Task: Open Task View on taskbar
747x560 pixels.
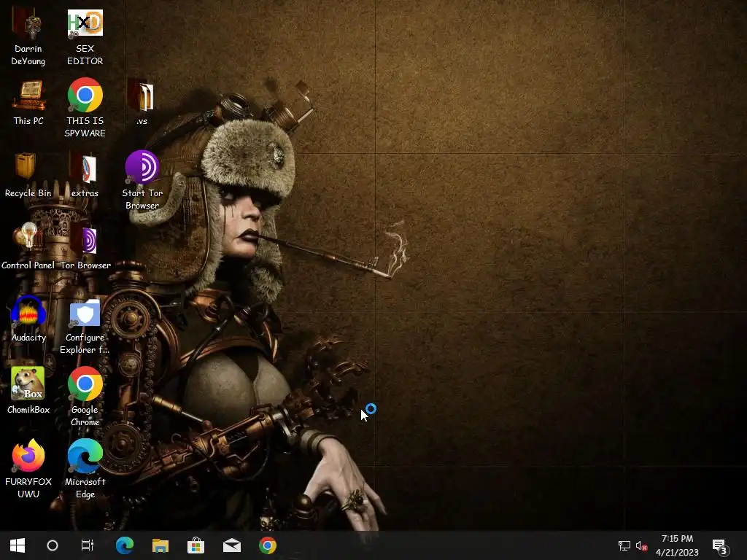Action: point(88,545)
